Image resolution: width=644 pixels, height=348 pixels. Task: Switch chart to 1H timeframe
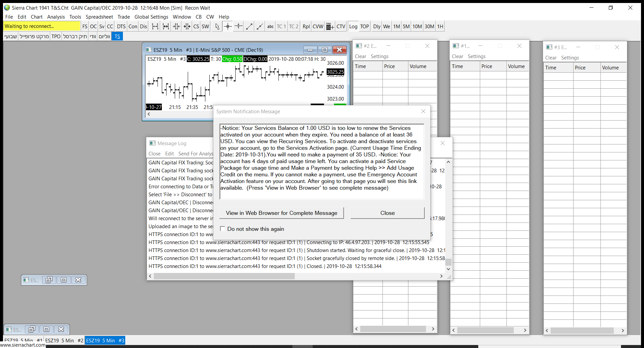point(440,27)
